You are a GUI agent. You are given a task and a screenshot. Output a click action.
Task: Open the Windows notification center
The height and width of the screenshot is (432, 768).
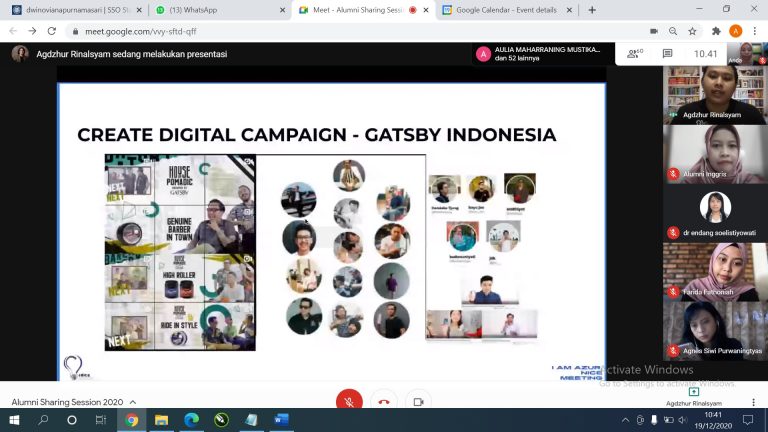748,420
